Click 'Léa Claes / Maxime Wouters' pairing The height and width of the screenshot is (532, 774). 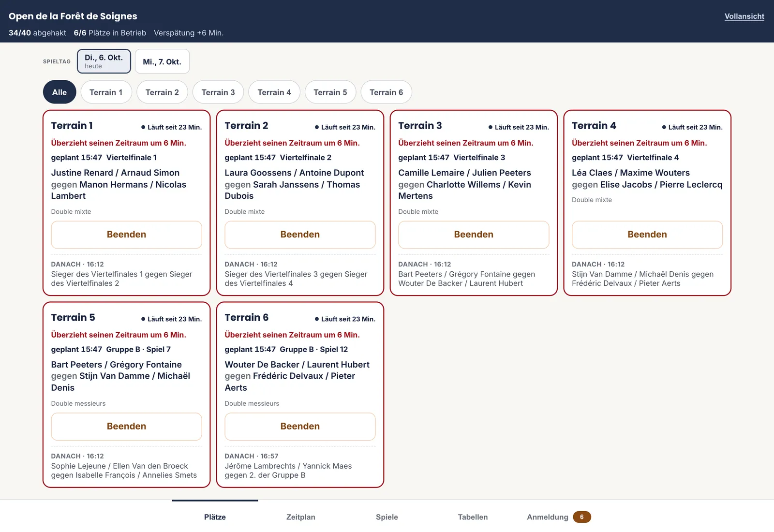click(x=631, y=173)
